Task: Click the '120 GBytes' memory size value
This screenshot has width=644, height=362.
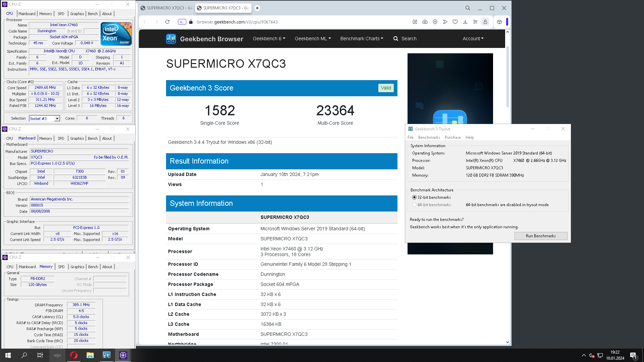Action: tap(38, 285)
